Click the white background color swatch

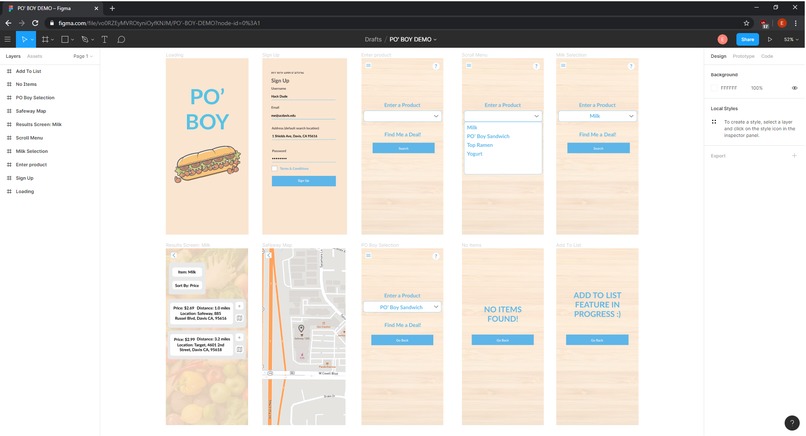coord(714,88)
